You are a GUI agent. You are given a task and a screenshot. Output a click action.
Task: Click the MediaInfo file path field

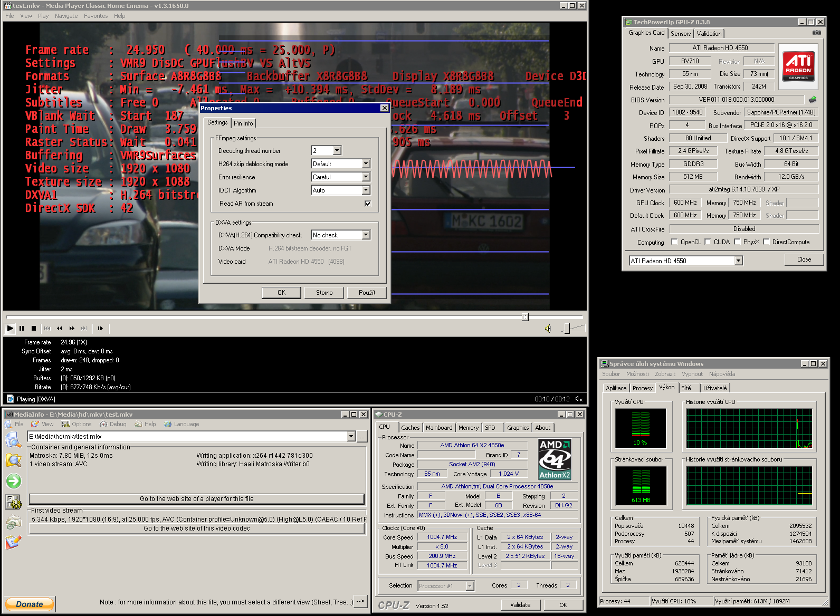[x=187, y=436]
